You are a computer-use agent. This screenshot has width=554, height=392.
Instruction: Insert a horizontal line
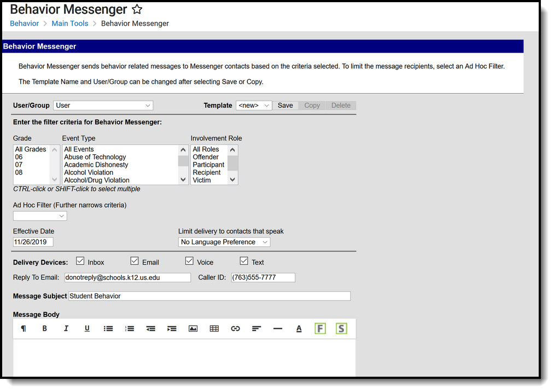(x=278, y=329)
